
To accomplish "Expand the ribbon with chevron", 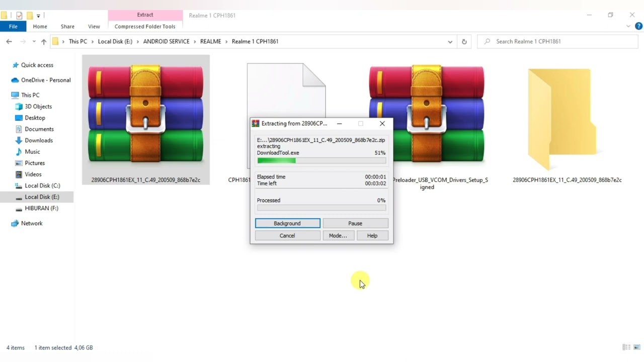I will (629, 26).
